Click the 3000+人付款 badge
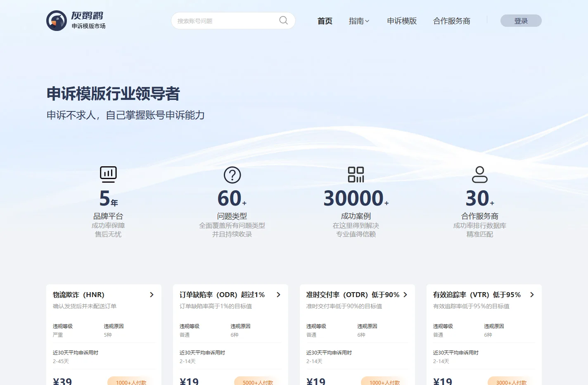The width and height of the screenshot is (588, 385). click(x=511, y=382)
